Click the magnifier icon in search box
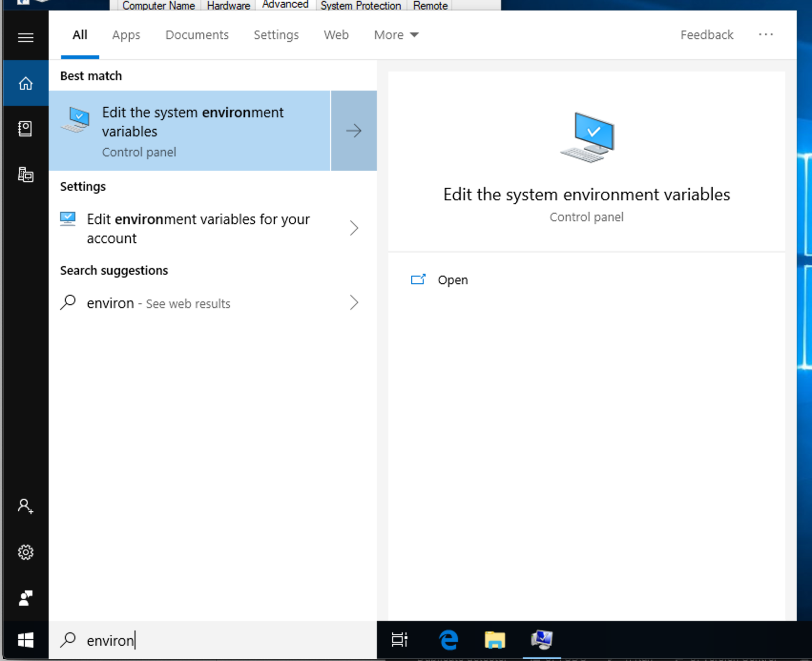The height and width of the screenshot is (661, 812). click(68, 640)
